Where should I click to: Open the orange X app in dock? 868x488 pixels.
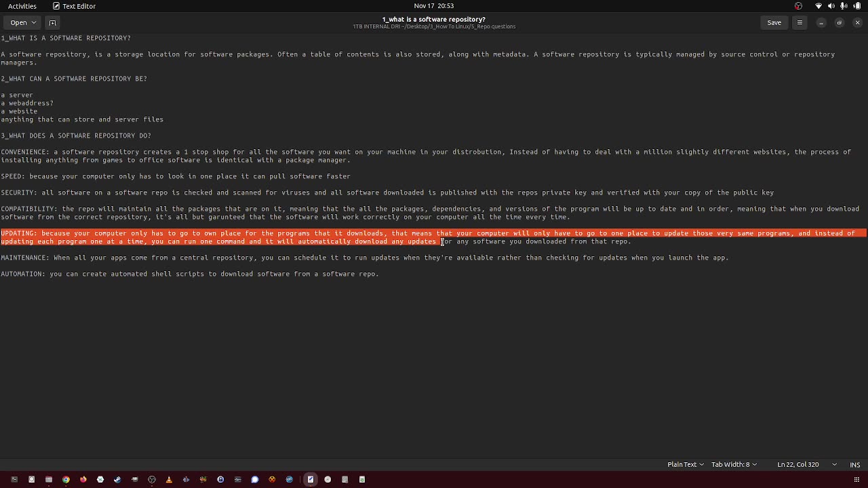272,479
